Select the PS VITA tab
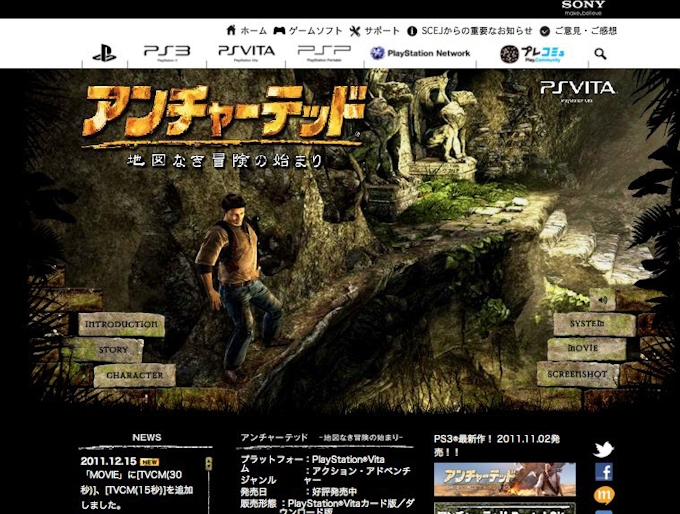680x514 pixels. pos(246,52)
